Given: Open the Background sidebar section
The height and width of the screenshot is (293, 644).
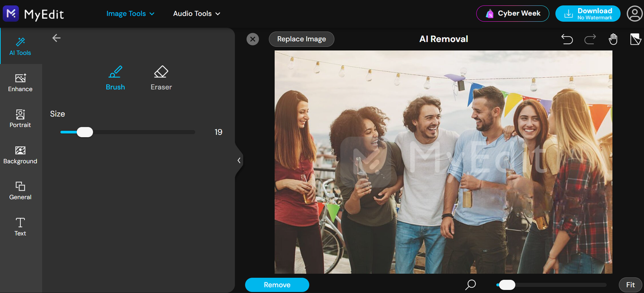Looking at the screenshot, I should pyautogui.click(x=21, y=155).
